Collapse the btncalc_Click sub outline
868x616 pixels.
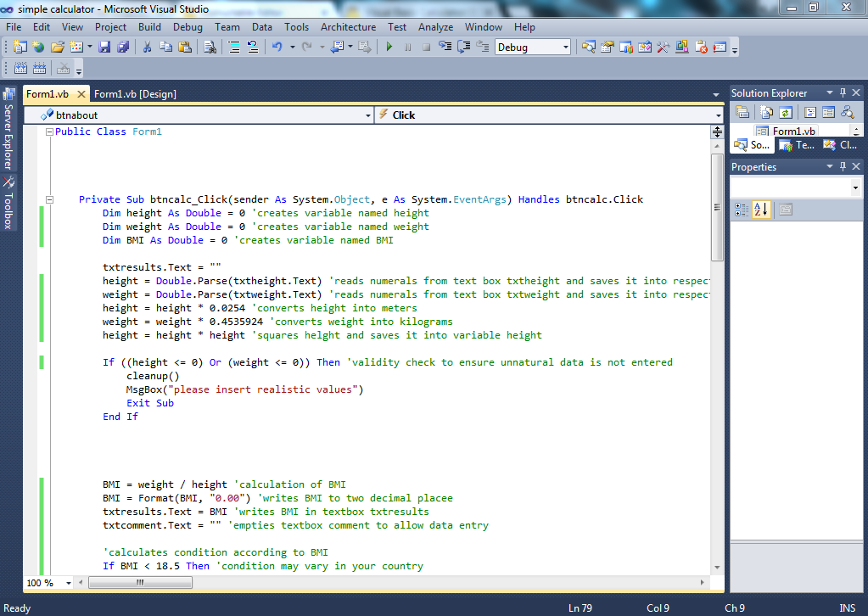[x=48, y=199]
